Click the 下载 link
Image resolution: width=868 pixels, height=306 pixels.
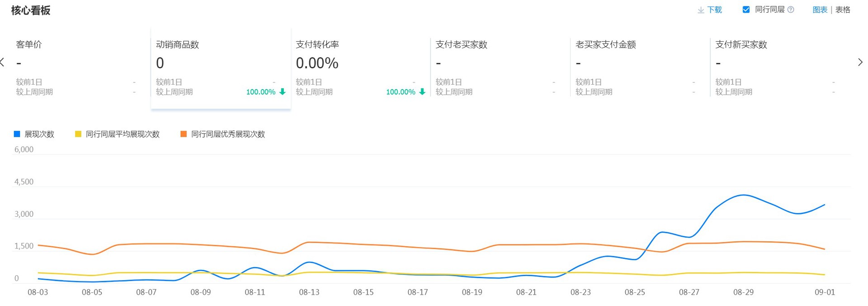714,10
